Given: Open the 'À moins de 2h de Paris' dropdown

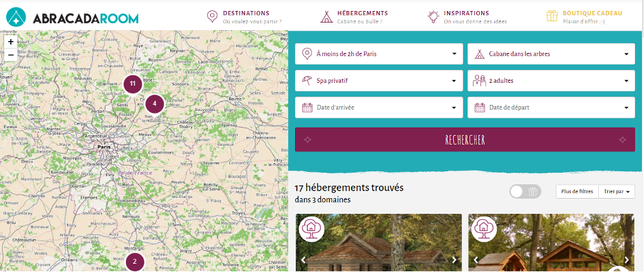Looking at the screenshot, I should (x=378, y=54).
